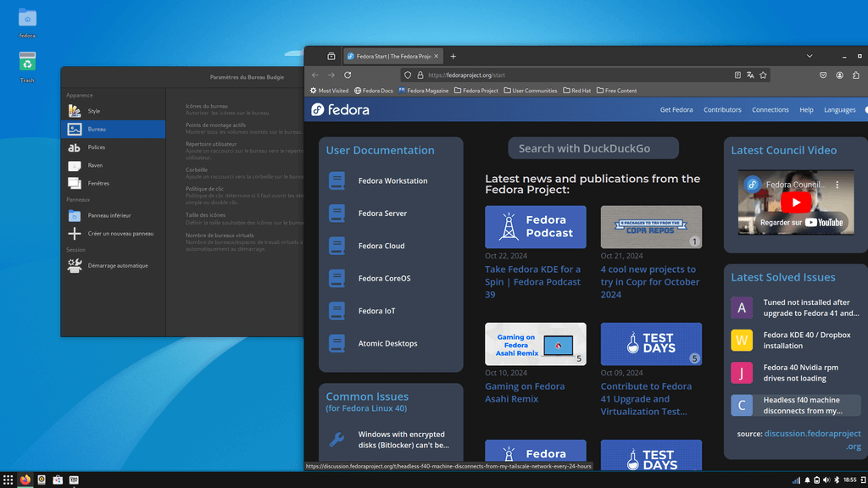The height and width of the screenshot is (488, 868).
Task: Reload the Fedora start page
Action: click(348, 75)
